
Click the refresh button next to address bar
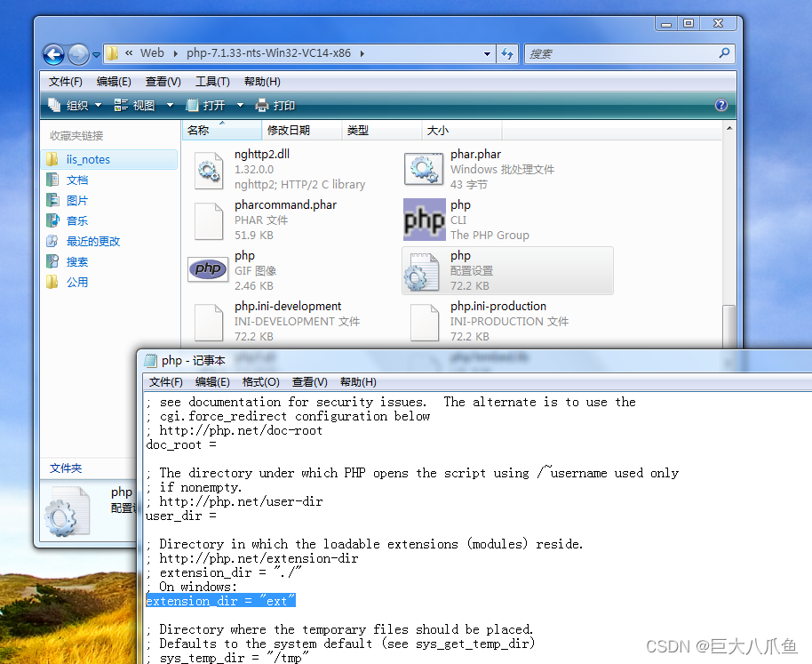[507, 54]
